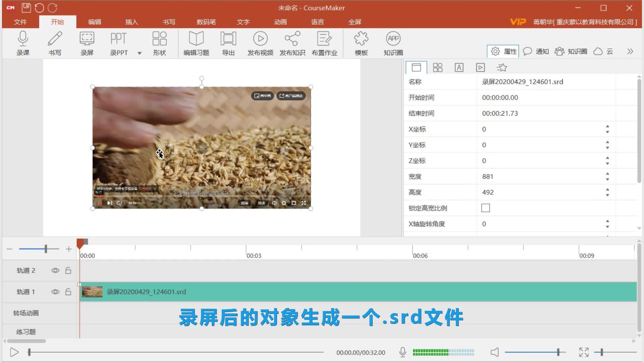Mute the speaker volume icon

point(494,352)
